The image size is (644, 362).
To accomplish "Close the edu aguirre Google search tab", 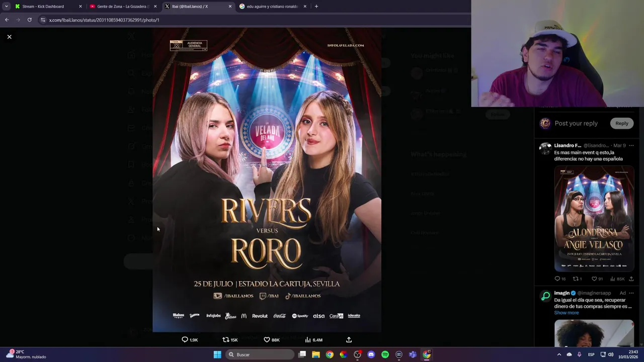I will [x=305, y=7].
